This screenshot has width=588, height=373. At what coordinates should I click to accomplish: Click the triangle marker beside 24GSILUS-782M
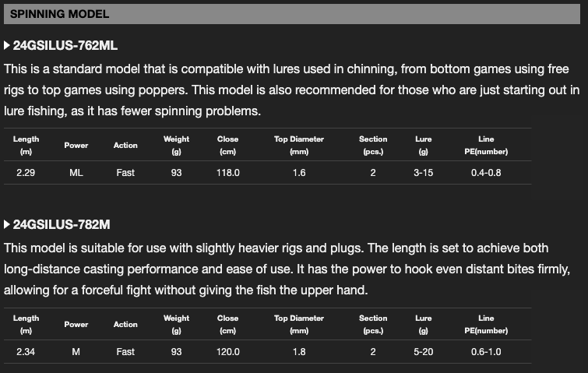(x=8, y=225)
